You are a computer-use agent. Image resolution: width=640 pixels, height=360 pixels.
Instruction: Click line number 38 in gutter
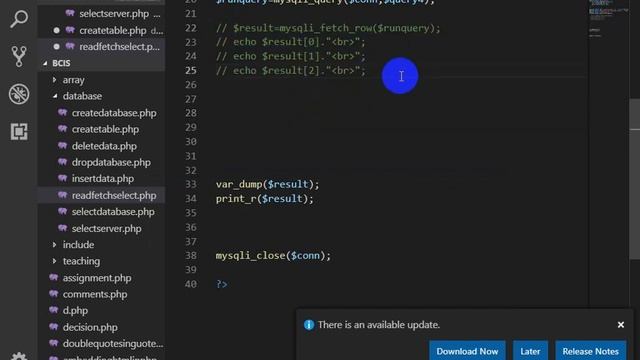(x=191, y=256)
